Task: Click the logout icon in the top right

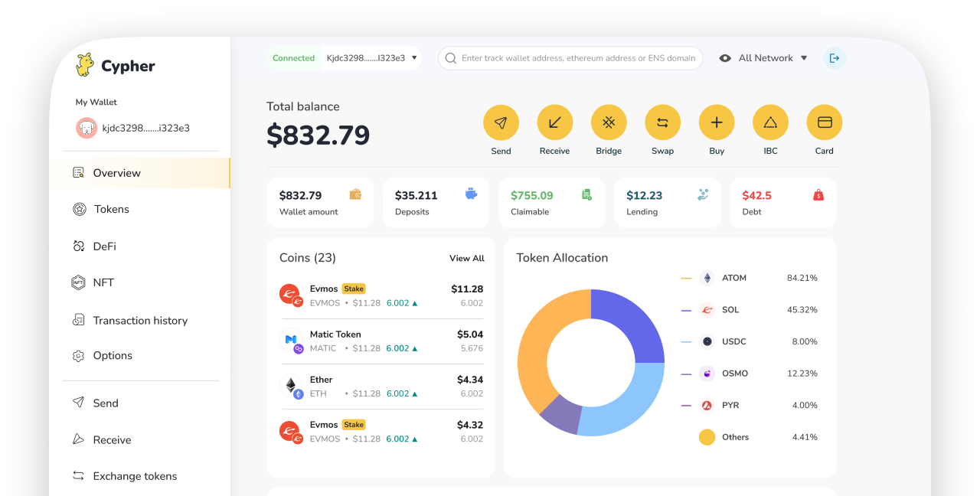Action: (834, 58)
